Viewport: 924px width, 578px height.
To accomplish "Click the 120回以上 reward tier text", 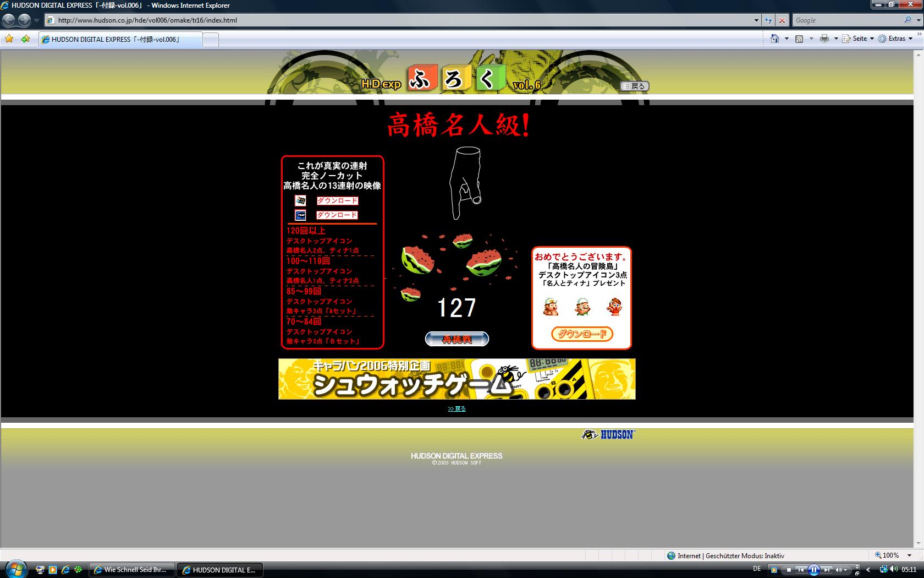I will [x=306, y=231].
